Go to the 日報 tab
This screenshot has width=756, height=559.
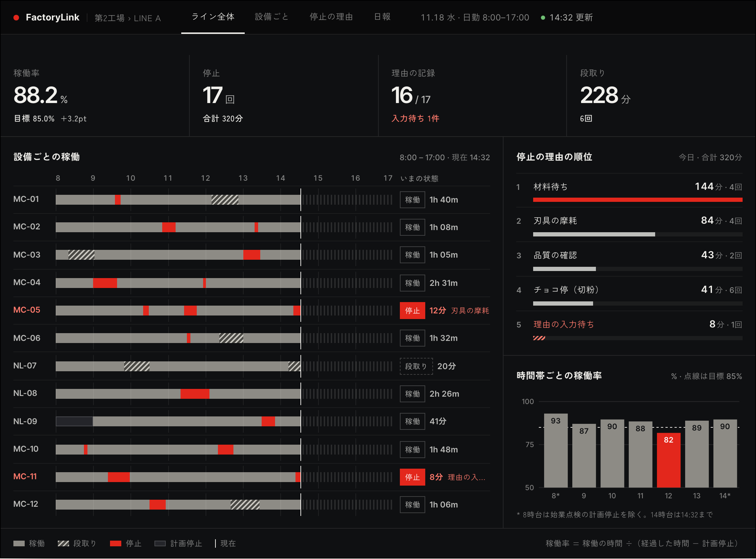[382, 17]
